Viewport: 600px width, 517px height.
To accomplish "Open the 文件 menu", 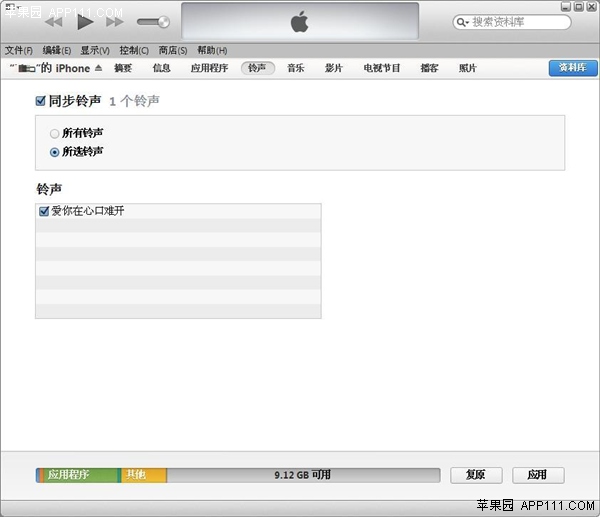I will [x=19, y=50].
